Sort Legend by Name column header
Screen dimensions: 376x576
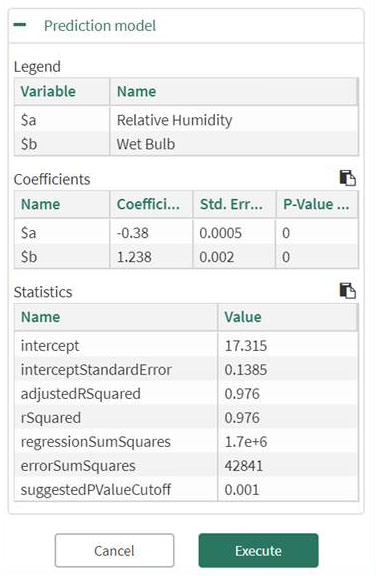(x=234, y=91)
